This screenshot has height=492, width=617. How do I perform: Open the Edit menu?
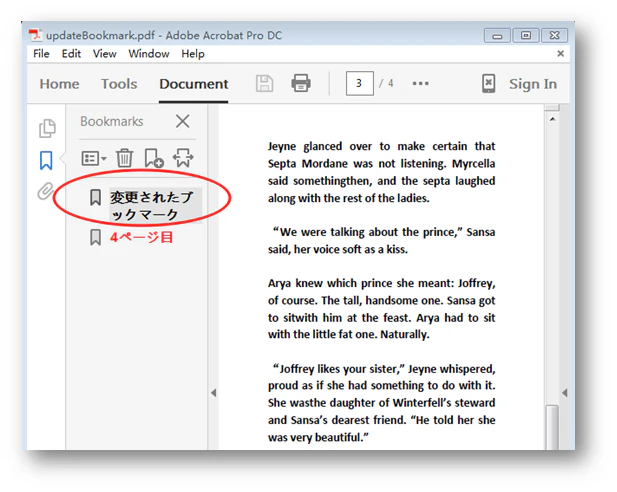pyautogui.click(x=71, y=54)
